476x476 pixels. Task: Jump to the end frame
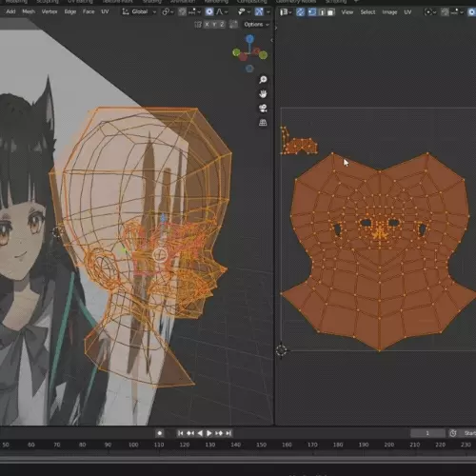tap(228, 433)
